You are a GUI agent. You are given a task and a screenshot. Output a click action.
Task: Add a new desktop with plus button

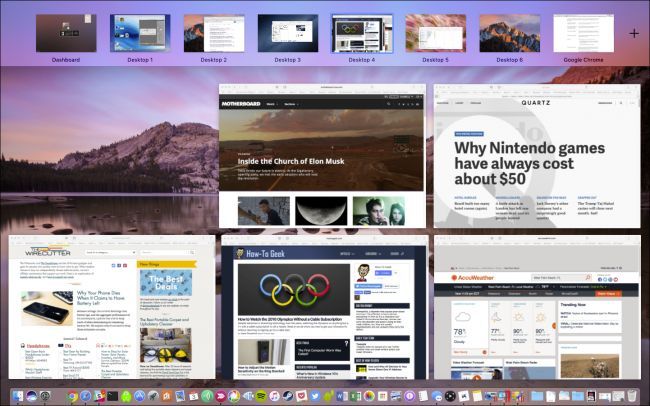click(x=634, y=34)
